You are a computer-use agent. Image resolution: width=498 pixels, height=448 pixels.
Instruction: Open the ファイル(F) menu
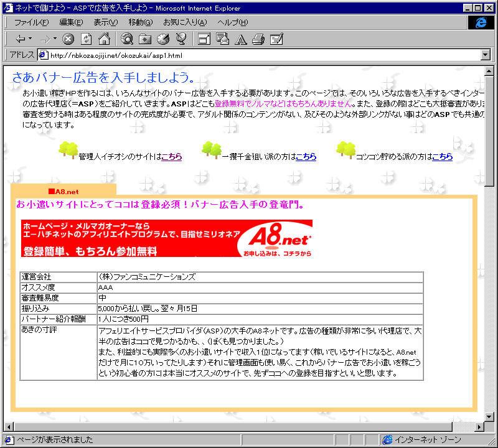point(32,22)
